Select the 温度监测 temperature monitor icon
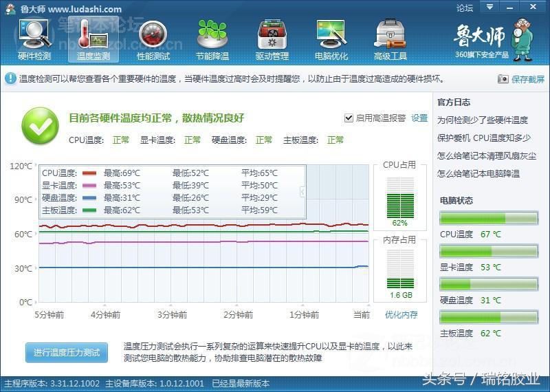550x392 pixels. (x=93, y=39)
